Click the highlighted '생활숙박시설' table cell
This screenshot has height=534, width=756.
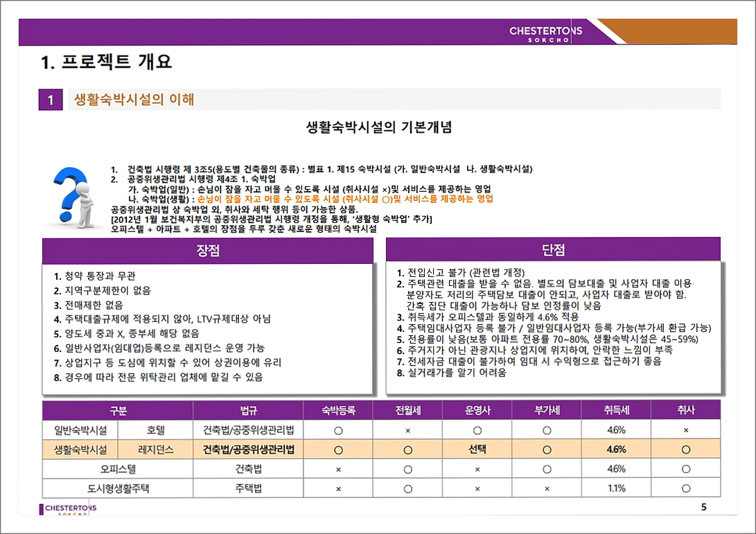tap(80, 450)
